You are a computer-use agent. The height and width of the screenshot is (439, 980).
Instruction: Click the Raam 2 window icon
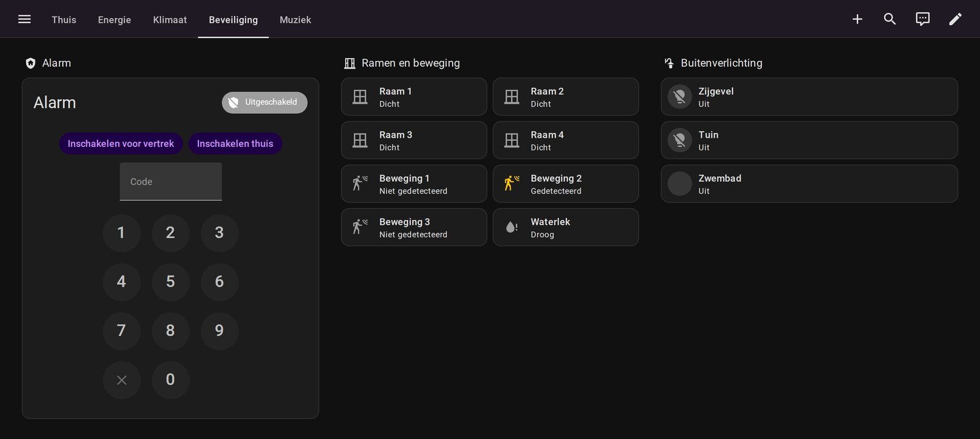pyautogui.click(x=511, y=97)
